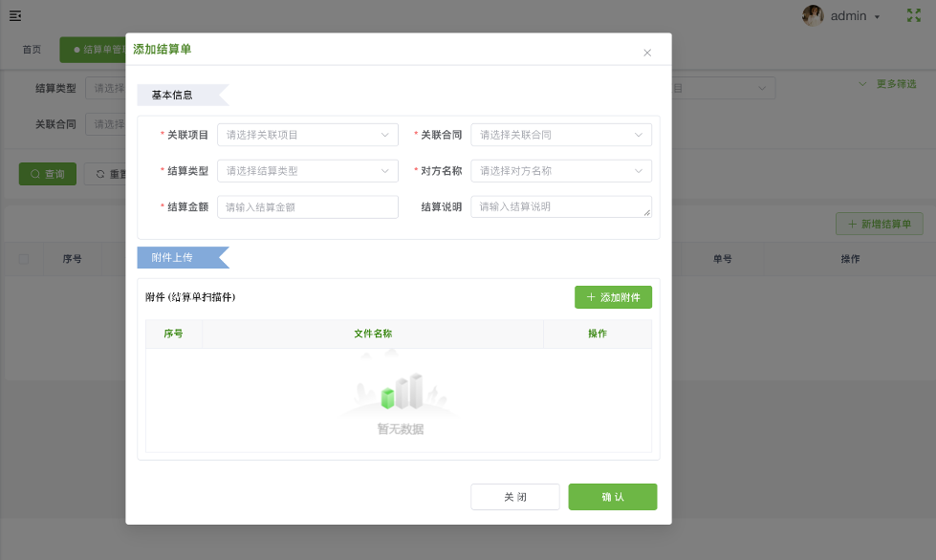Click the refresh icon on the 重置 button
The image size is (936, 560).
click(100, 174)
